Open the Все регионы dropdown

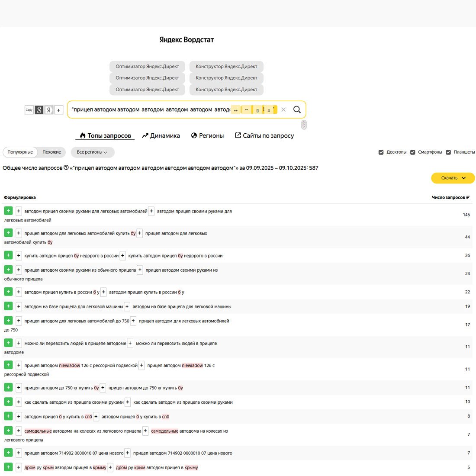(92, 152)
